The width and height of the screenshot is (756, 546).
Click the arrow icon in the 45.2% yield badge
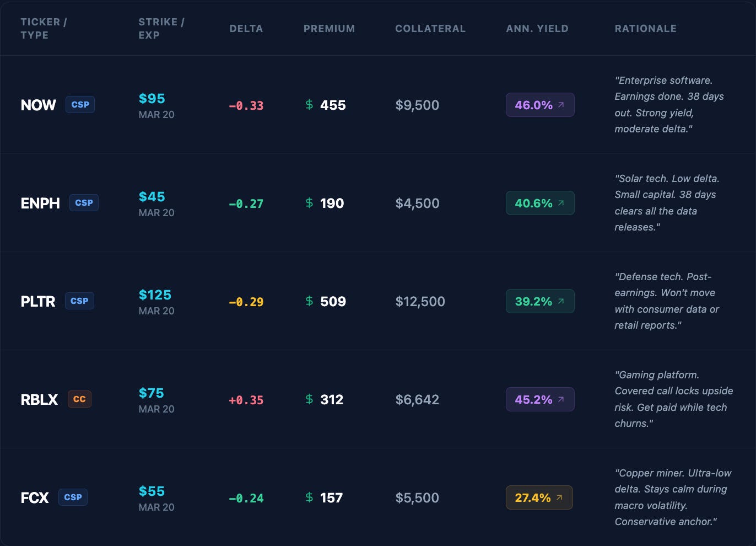pyautogui.click(x=561, y=399)
